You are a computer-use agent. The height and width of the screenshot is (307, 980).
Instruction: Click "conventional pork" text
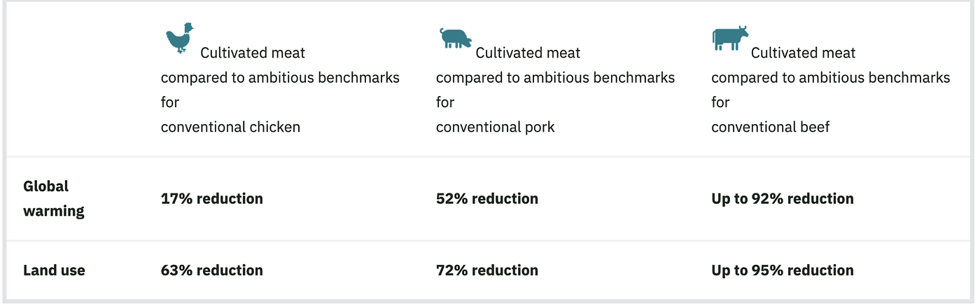495,127
